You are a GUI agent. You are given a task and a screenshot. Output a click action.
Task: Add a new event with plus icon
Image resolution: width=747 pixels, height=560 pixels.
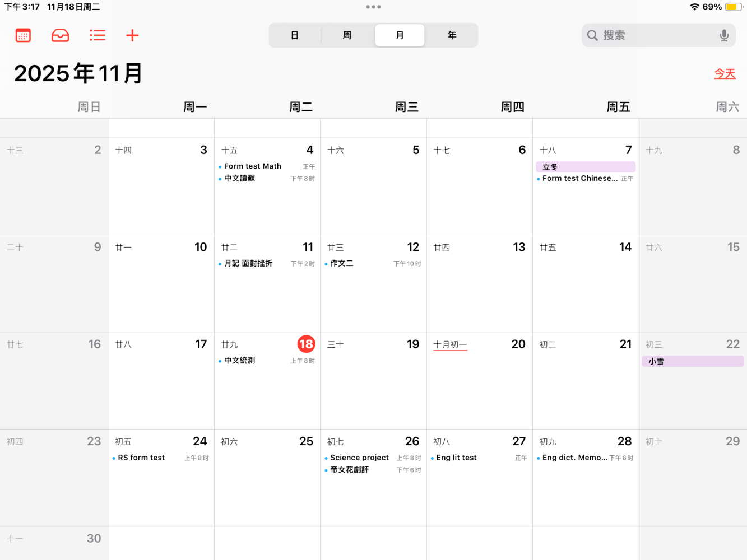pyautogui.click(x=132, y=35)
